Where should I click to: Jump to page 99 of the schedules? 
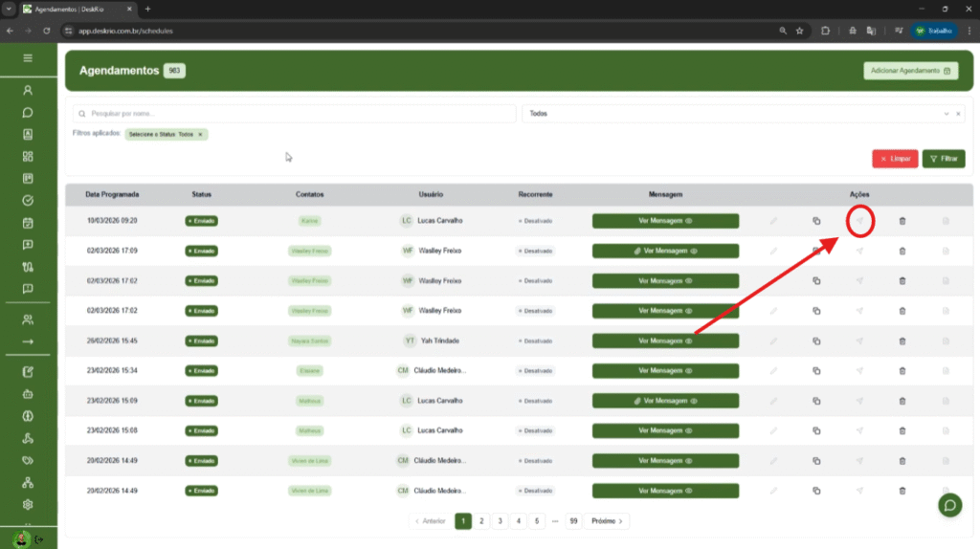tap(573, 521)
